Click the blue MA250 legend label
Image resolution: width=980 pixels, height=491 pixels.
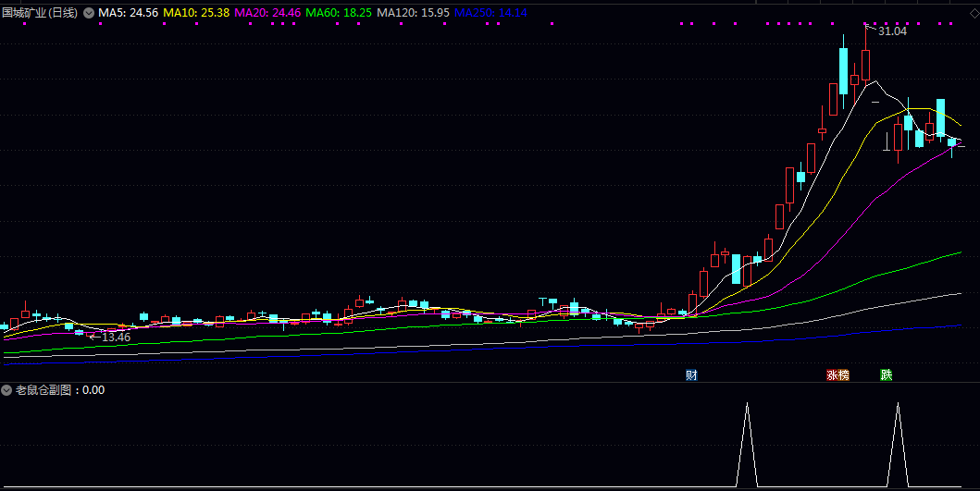coord(490,13)
